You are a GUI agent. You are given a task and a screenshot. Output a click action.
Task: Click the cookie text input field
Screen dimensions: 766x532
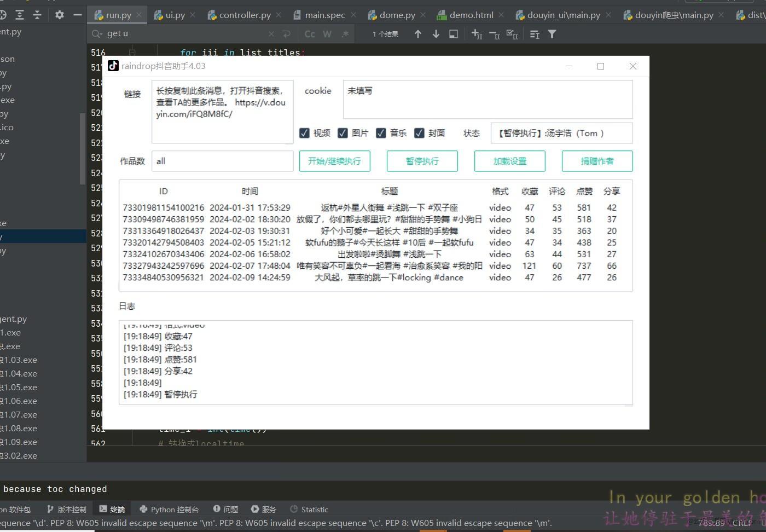488,100
